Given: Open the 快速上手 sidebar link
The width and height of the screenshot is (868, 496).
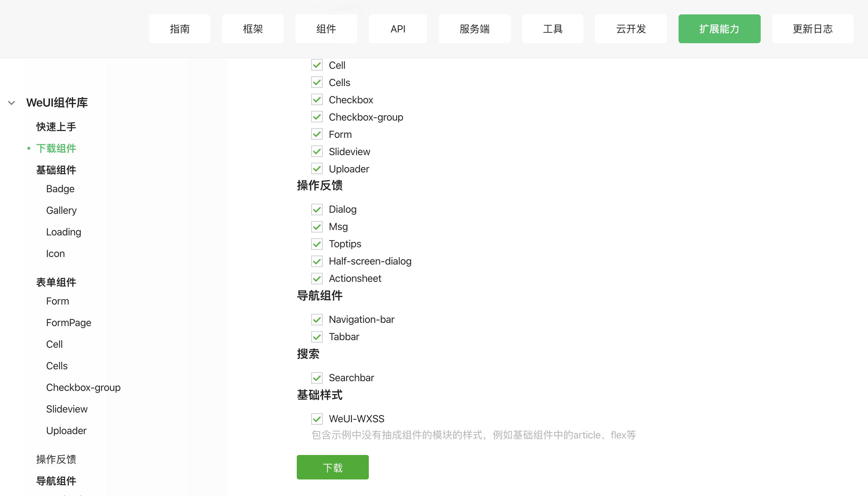Looking at the screenshot, I should (56, 126).
